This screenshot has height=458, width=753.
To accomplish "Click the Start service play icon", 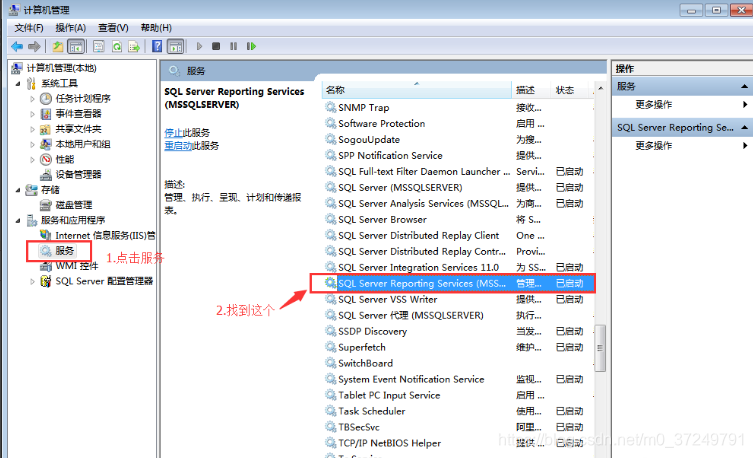I will point(199,47).
